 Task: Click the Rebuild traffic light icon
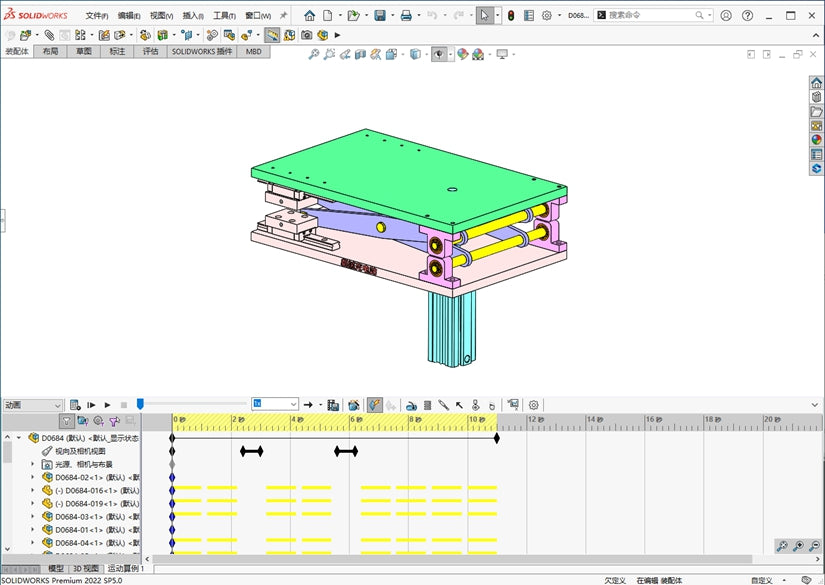511,16
